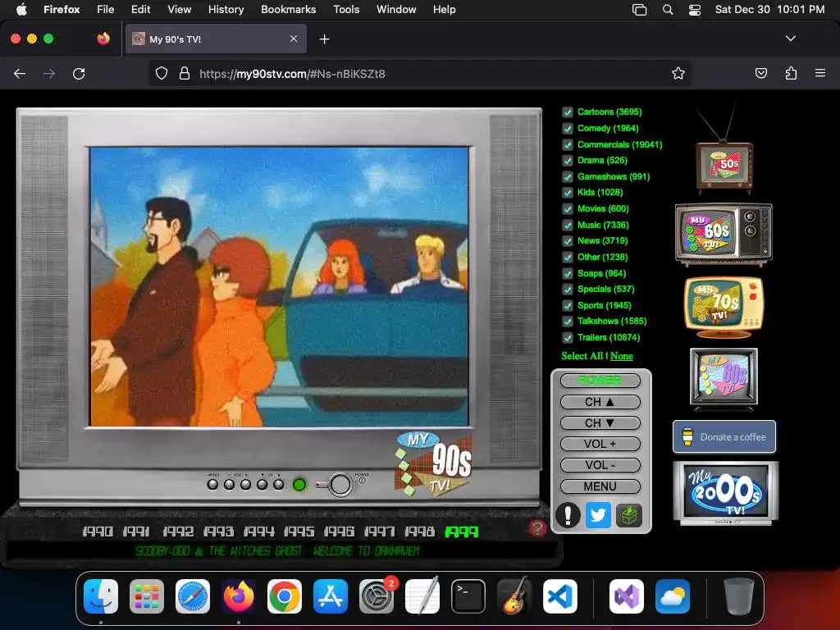Viewport: 840px width, 630px height.
Task: Open Safari from the Dock
Action: tap(192, 596)
